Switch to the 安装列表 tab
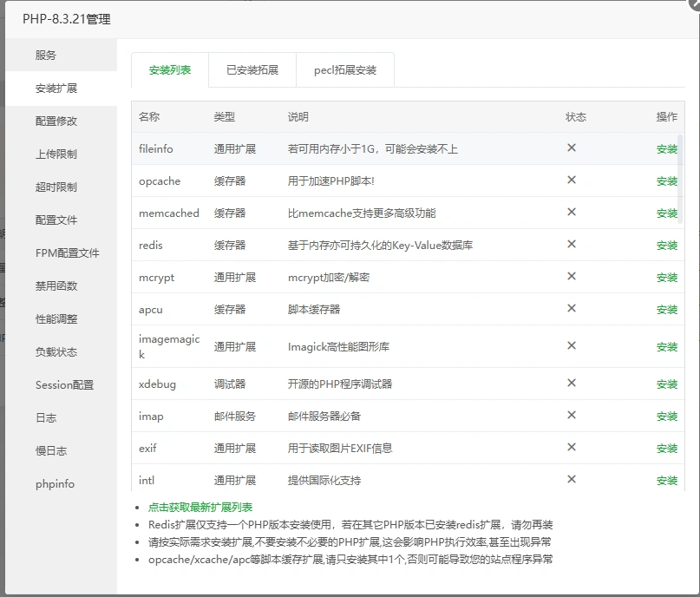 (x=170, y=70)
